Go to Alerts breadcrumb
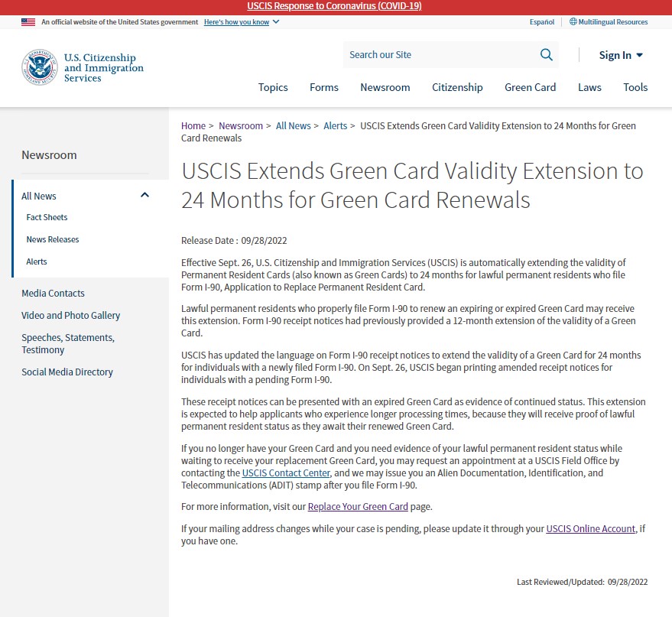 pos(335,126)
